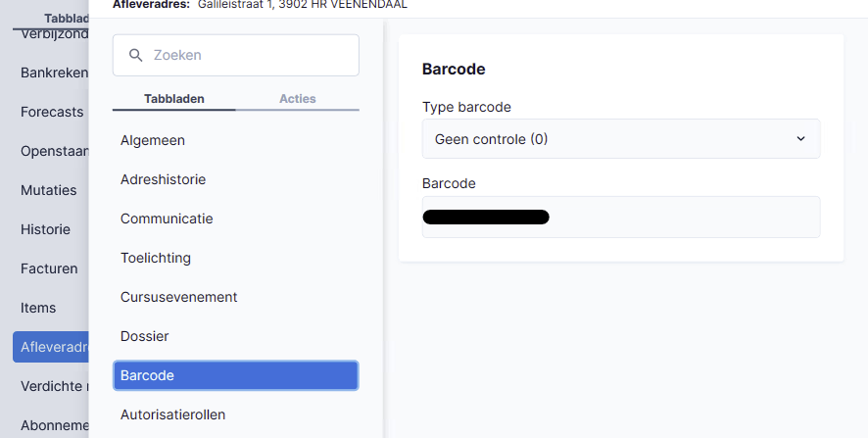This screenshot has height=438, width=868.
Task: Switch to the Tabbladen tab
Action: tap(174, 99)
